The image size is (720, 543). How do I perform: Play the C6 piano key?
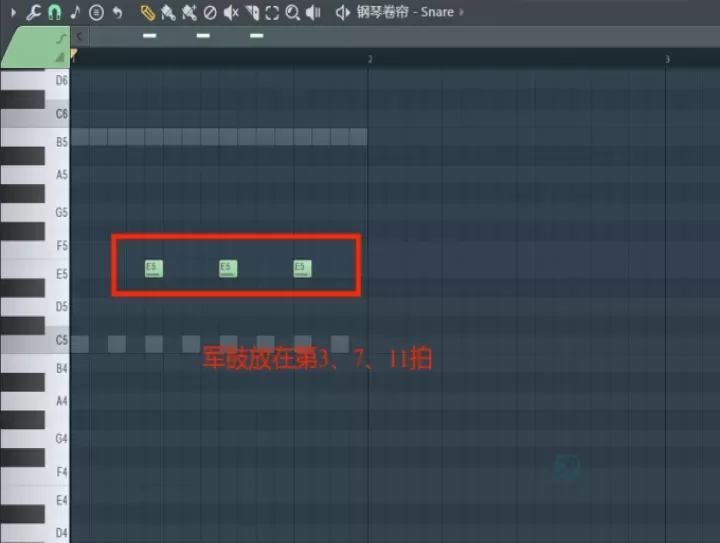[x=57, y=113]
